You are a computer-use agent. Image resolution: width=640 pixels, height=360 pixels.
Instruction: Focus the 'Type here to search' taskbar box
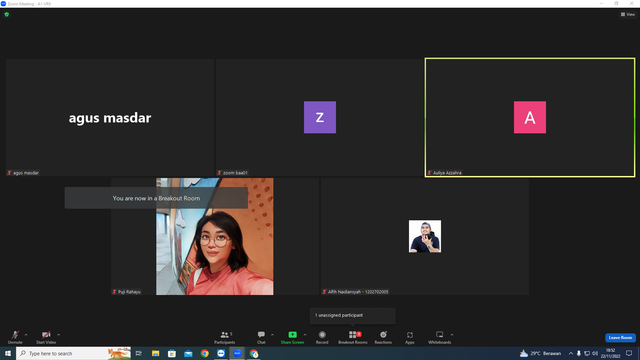[x=73, y=353]
